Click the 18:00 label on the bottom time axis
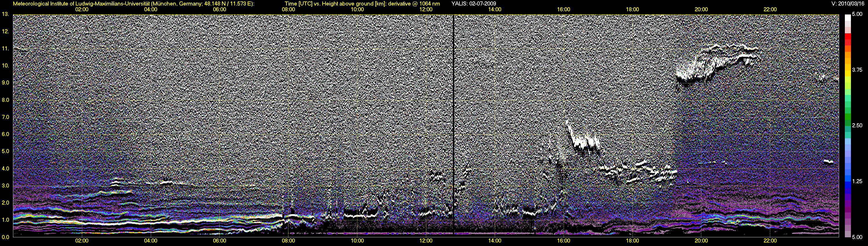Screen dimensions: 868x246 click(632, 241)
